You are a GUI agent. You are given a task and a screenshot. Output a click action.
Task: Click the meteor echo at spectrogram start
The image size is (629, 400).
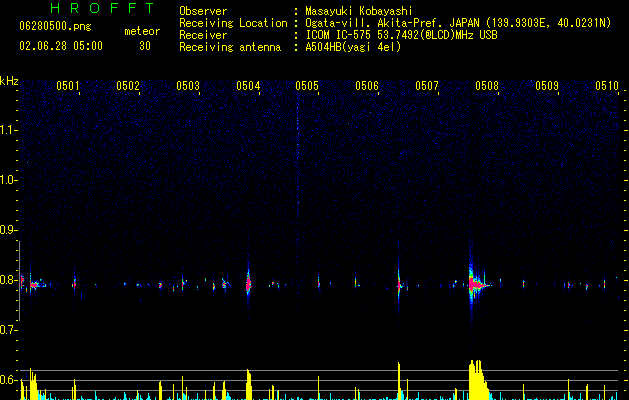[x=34, y=284]
